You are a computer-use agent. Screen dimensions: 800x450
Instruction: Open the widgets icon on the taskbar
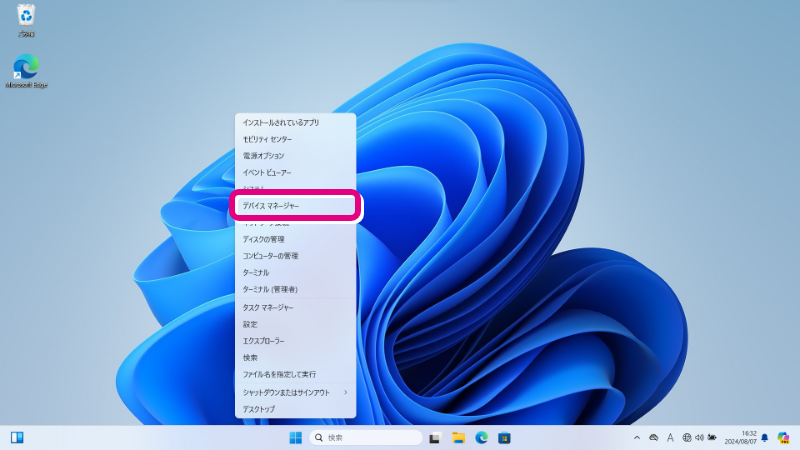tap(17, 438)
